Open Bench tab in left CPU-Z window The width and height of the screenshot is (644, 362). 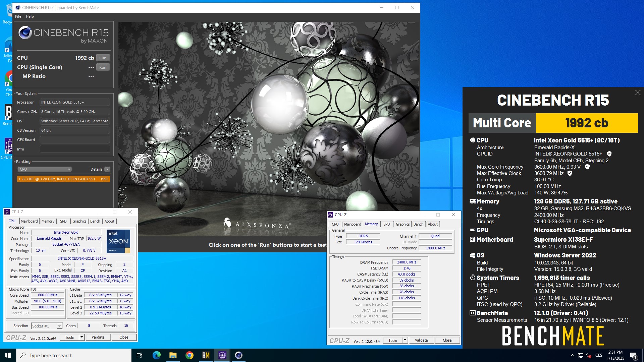[x=95, y=221]
